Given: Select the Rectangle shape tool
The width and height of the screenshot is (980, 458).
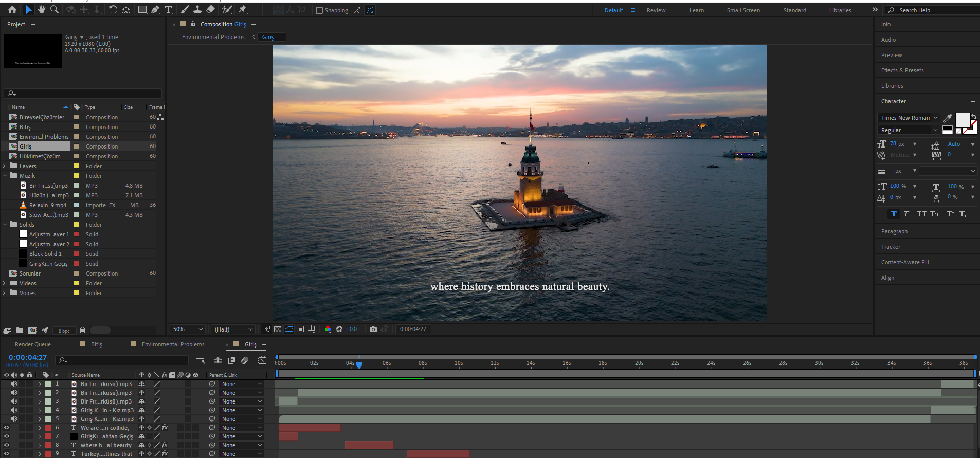Looking at the screenshot, I should 142,10.
